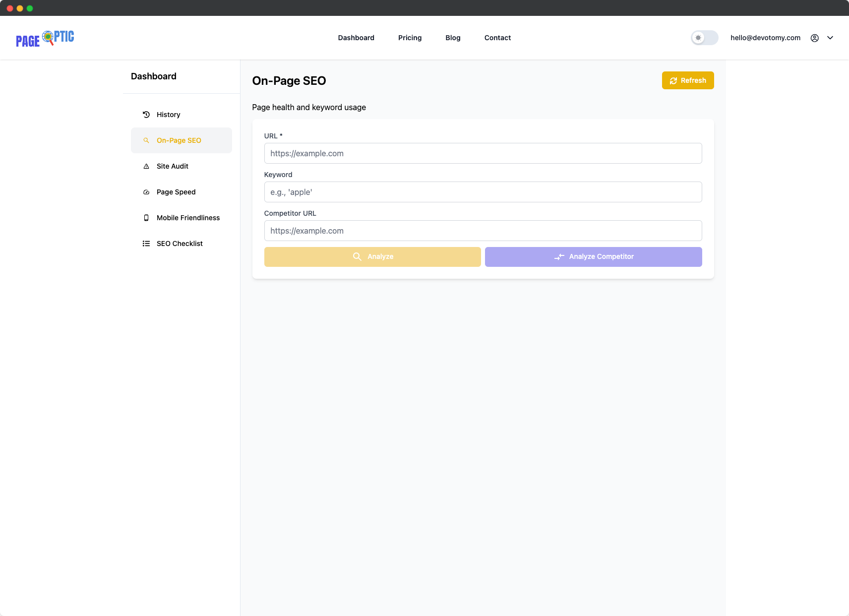The image size is (849, 616).
Task: Click the PageOptic logo
Action: [45, 38]
